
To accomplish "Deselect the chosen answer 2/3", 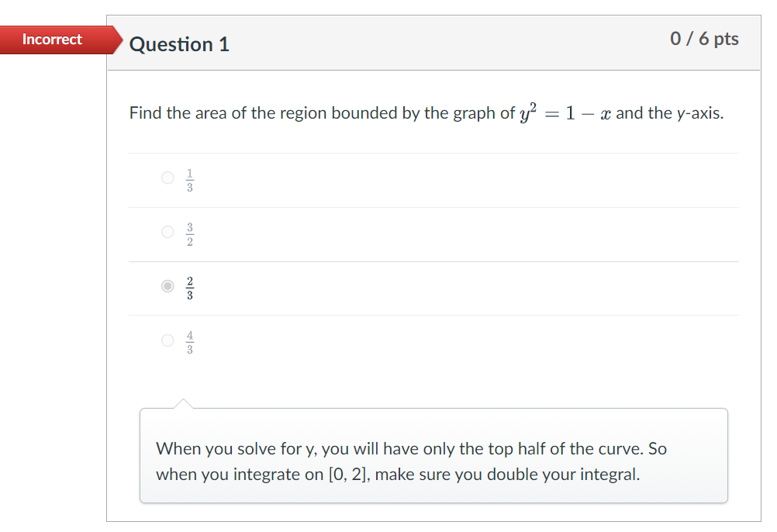I will tap(167, 286).
